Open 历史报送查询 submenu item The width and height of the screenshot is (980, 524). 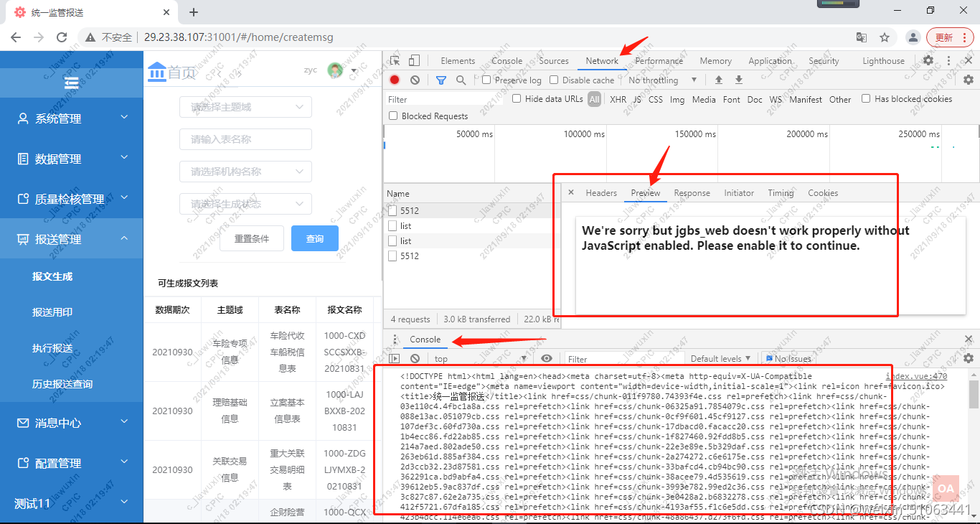[62, 384]
